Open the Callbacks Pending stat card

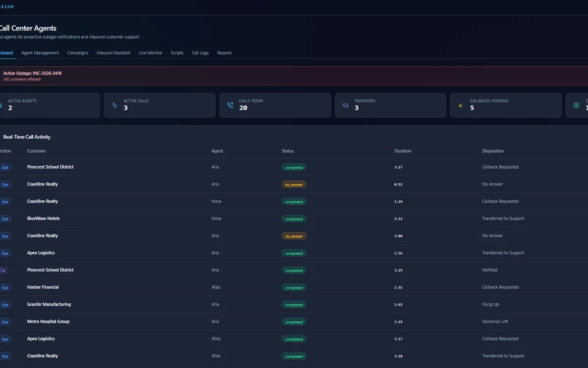point(506,105)
